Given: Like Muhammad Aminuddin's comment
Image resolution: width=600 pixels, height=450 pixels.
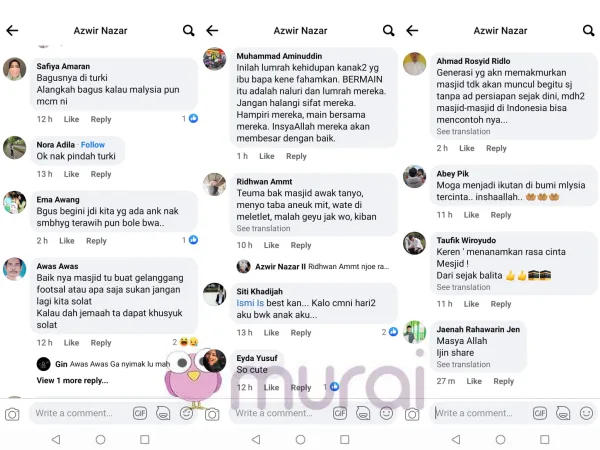Looking at the screenshot, I should click(267, 156).
